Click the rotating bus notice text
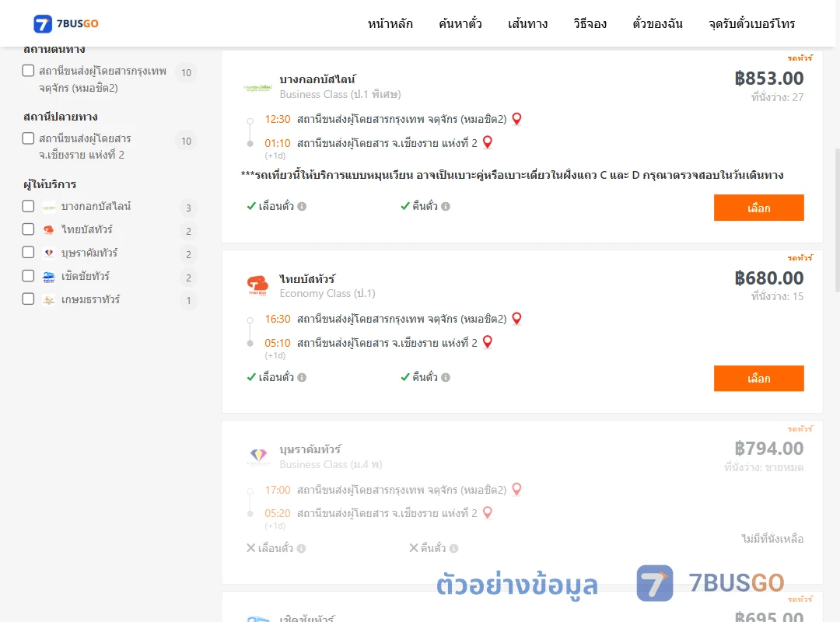 click(512, 175)
